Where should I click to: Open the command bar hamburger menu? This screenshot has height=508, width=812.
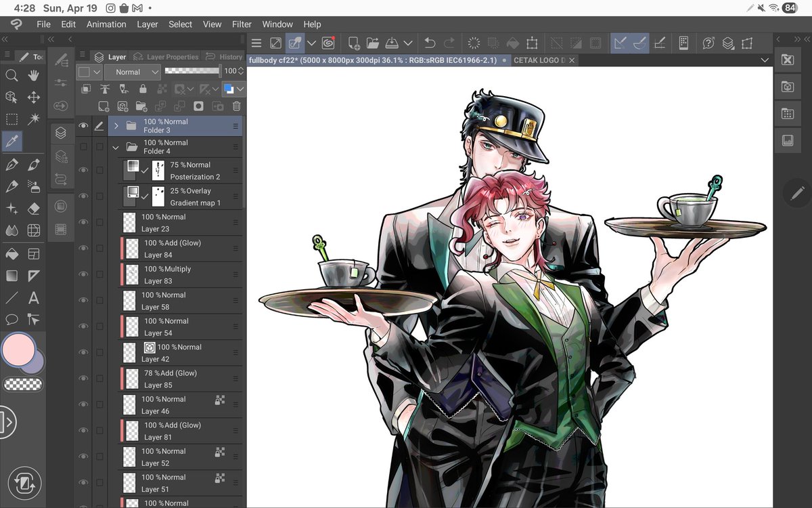point(256,43)
